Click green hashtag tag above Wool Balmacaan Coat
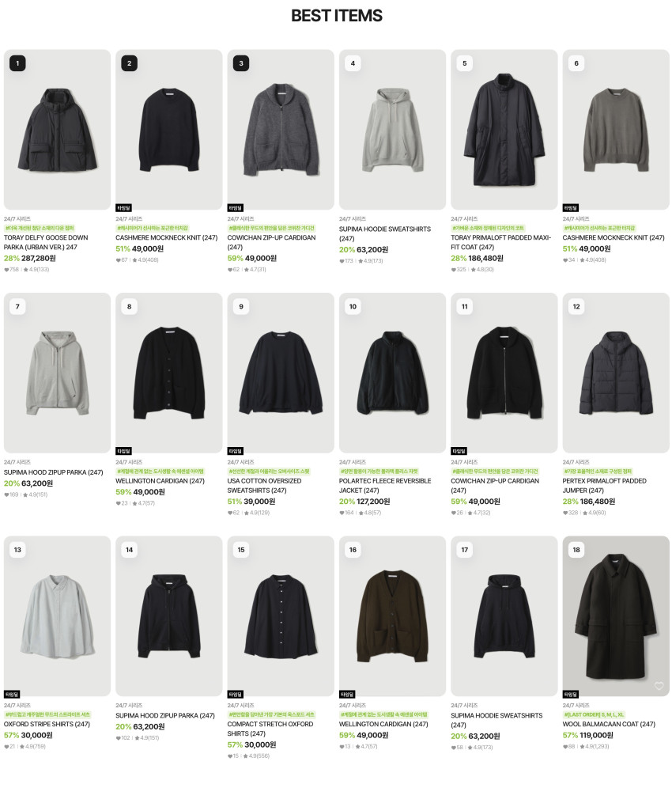 pyautogui.click(x=594, y=714)
